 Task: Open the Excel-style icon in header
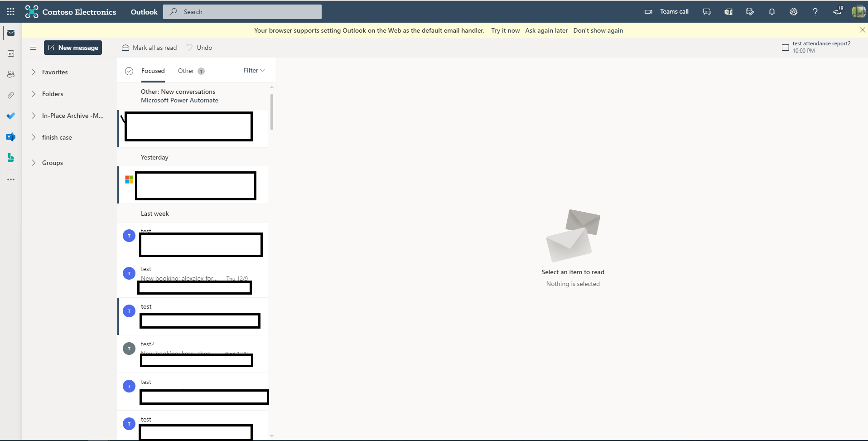tap(728, 12)
